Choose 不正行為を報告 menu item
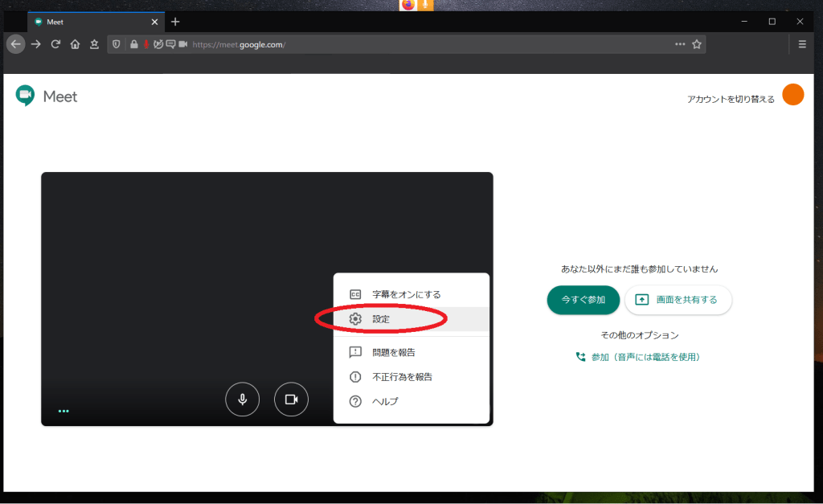This screenshot has height=504, width=823. pyautogui.click(x=411, y=377)
